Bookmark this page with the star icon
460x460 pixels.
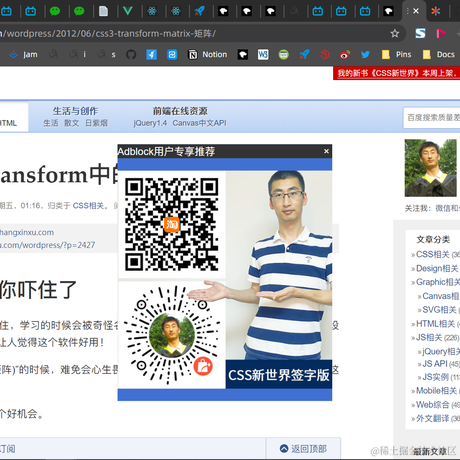click(395, 33)
